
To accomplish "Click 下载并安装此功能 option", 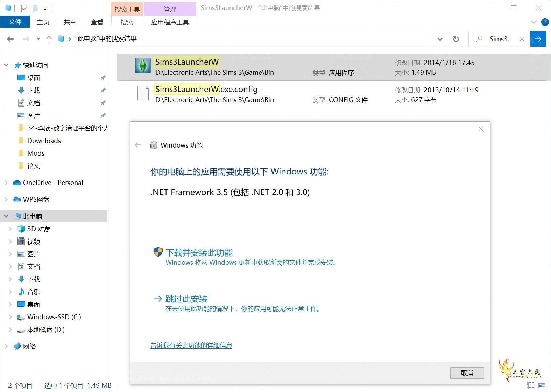I will (x=199, y=252).
